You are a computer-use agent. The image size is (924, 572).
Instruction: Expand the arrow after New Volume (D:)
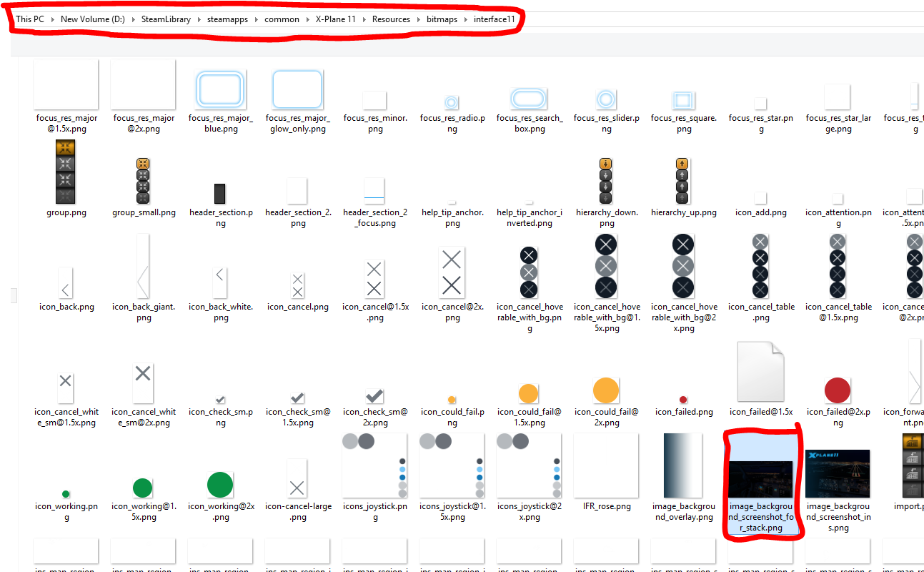click(x=133, y=19)
